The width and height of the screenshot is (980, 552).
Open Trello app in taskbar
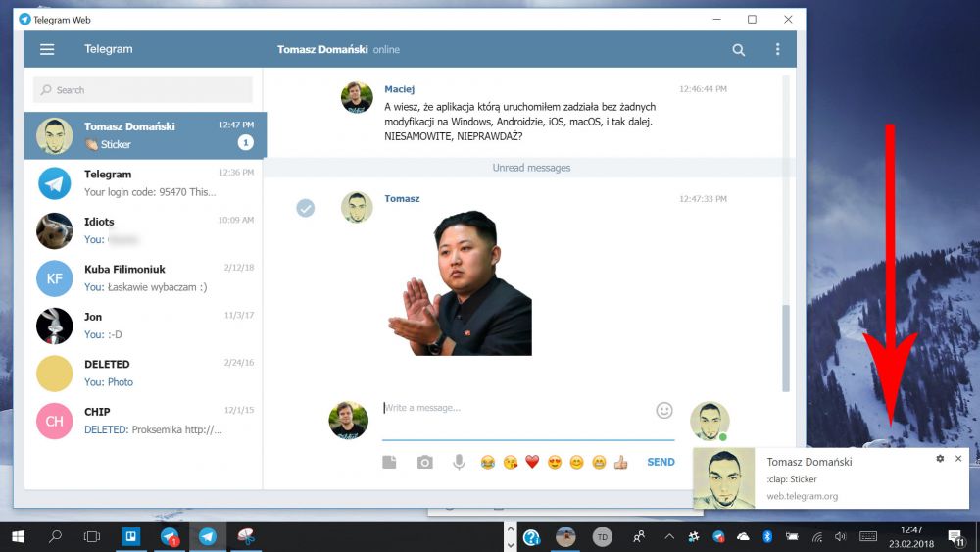click(130, 536)
